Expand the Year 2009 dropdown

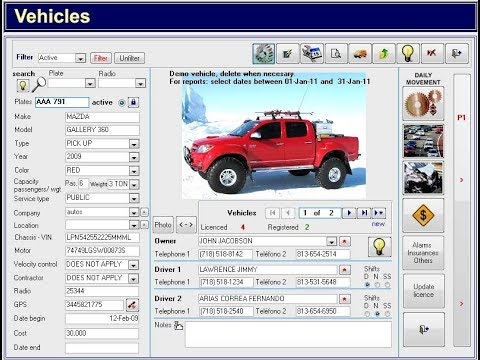134,157
